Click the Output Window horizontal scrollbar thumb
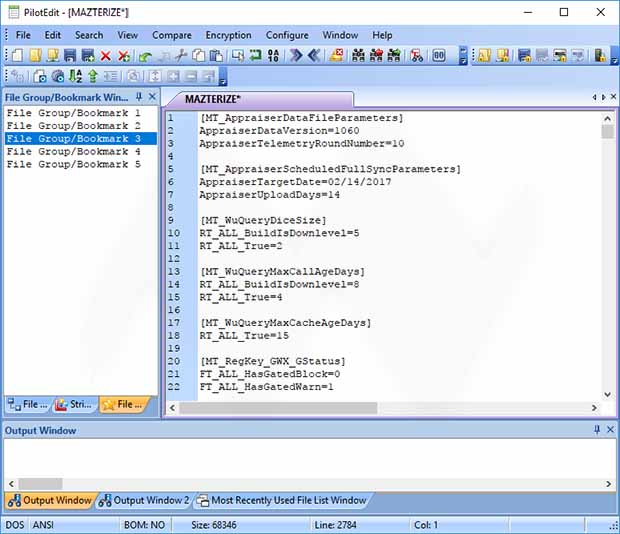Screen dimensions: 620x534 click(40, 484)
